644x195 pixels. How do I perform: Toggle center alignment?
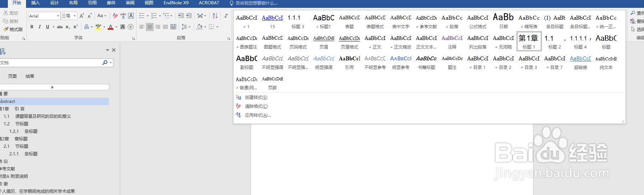coord(149,27)
